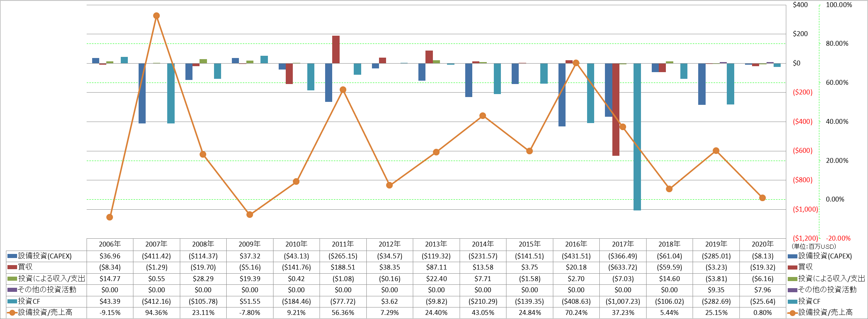Select the 設備投資(CAPEX) row label in left table

(x=45, y=256)
